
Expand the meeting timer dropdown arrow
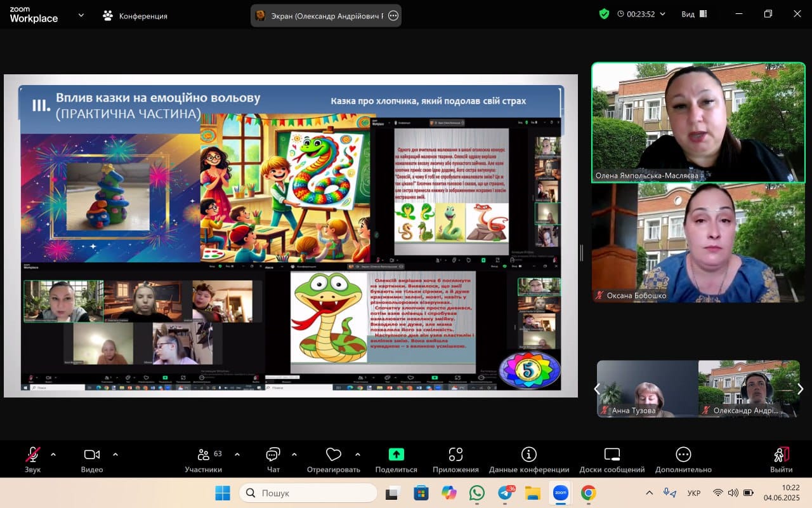click(663, 14)
